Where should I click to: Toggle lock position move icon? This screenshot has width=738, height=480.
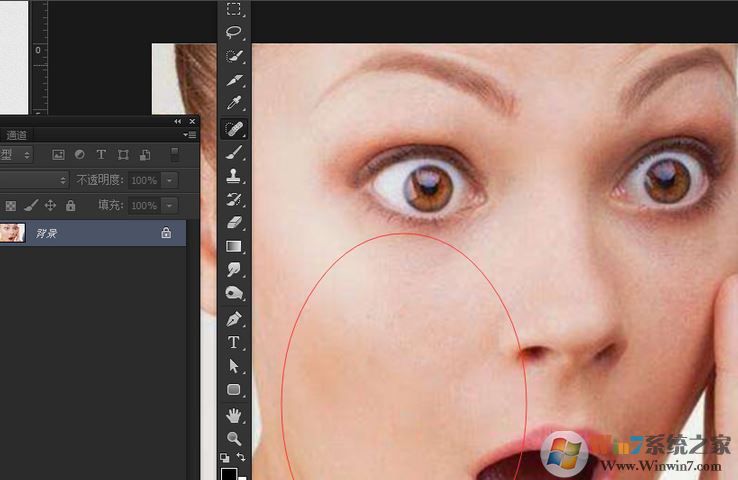tap(50, 205)
